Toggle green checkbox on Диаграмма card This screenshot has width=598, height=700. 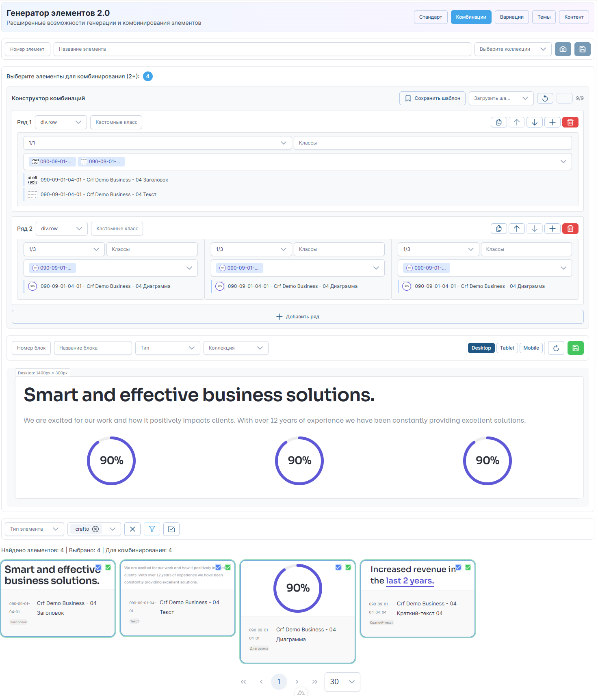tap(348, 567)
